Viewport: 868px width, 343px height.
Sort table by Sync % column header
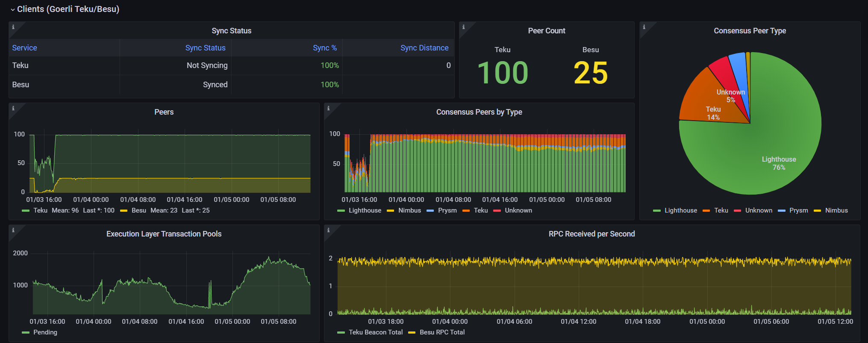coord(325,48)
